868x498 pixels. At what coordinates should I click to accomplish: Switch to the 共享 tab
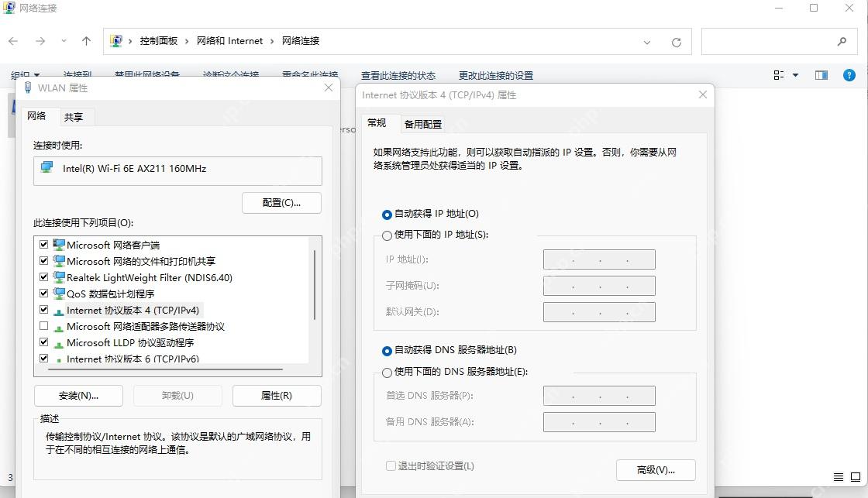[73, 117]
